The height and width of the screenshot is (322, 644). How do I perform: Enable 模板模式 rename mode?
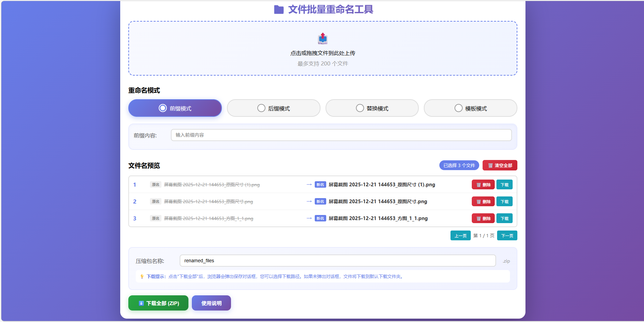[x=470, y=108]
